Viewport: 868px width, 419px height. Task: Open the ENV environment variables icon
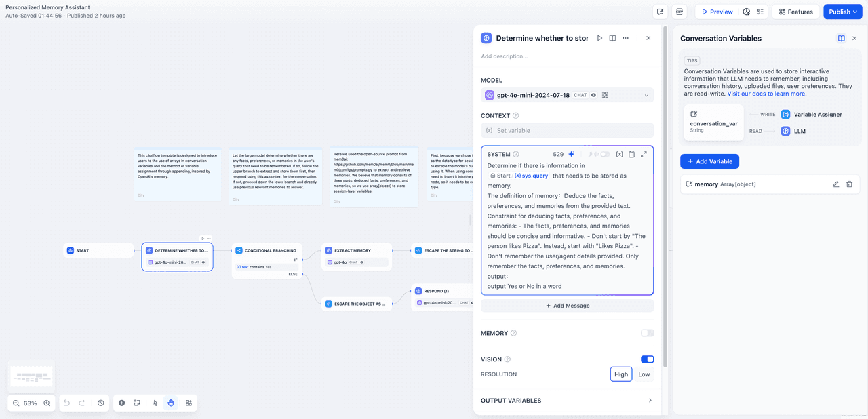coord(679,12)
